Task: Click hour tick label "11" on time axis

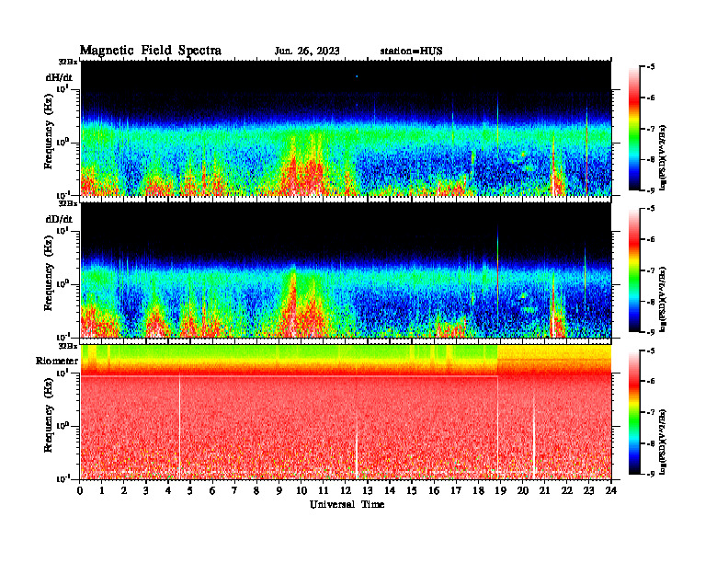Action: tap(324, 491)
